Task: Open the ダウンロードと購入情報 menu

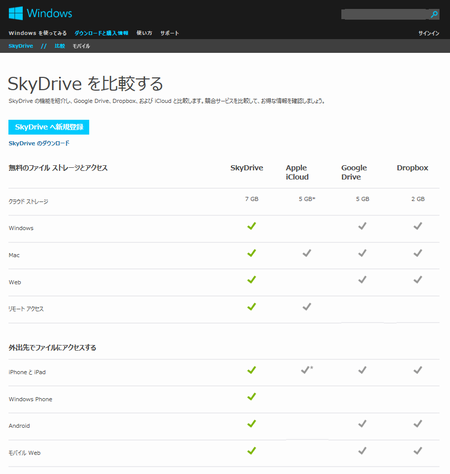Action: [101, 33]
